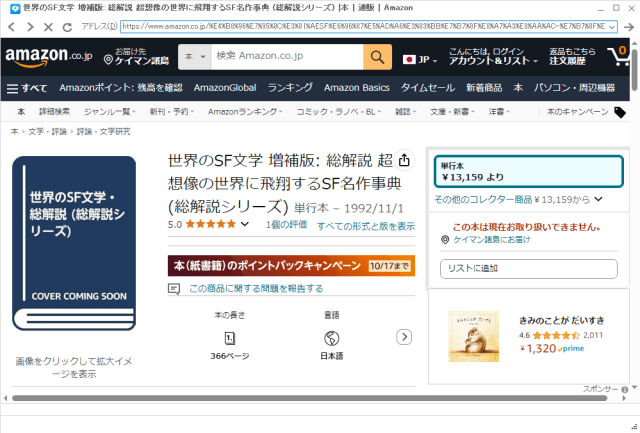Select the 単行本 ¥13,159 format box
640x433 pixels.
529,172
